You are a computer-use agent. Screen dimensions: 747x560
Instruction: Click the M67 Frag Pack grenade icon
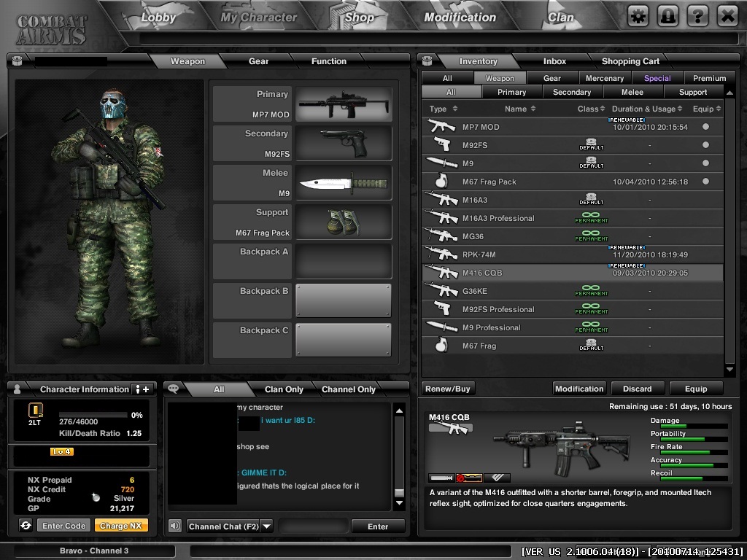(441, 181)
